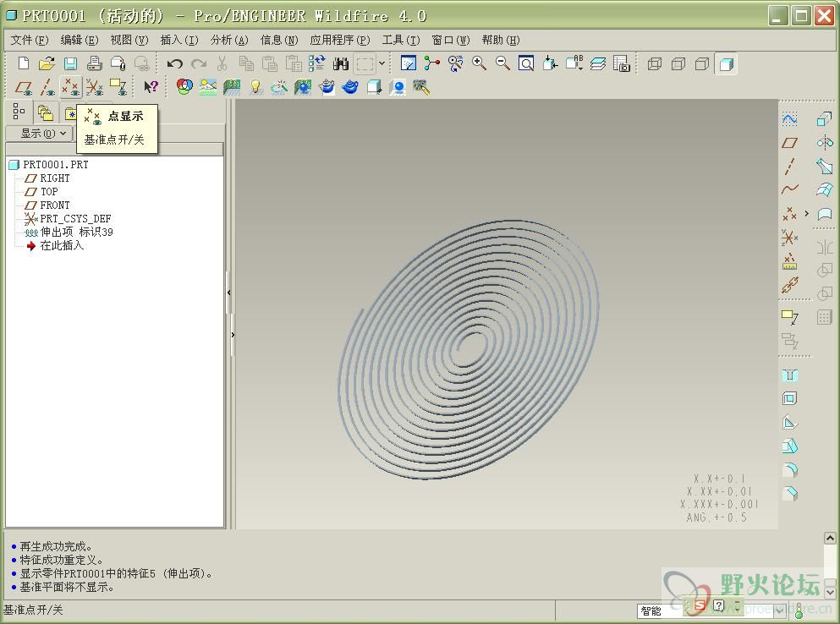Select the 伸出项 标识39 feature
This screenshot has height=624, width=840.
pyautogui.click(x=77, y=232)
